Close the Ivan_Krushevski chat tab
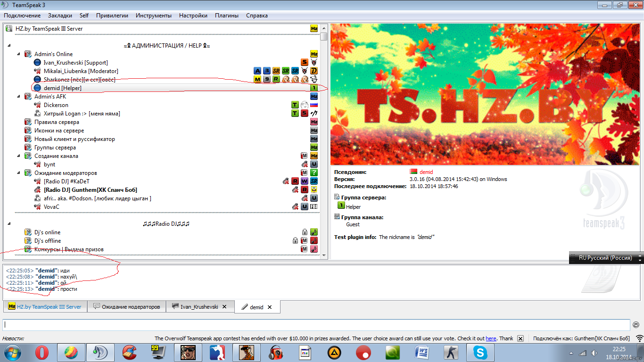The height and width of the screenshot is (362, 644). 225,306
